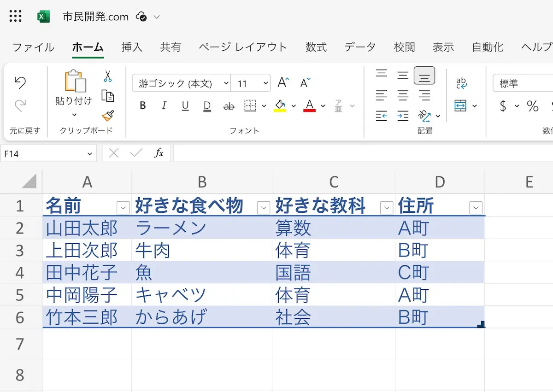Toggle Italic formatting

click(164, 106)
